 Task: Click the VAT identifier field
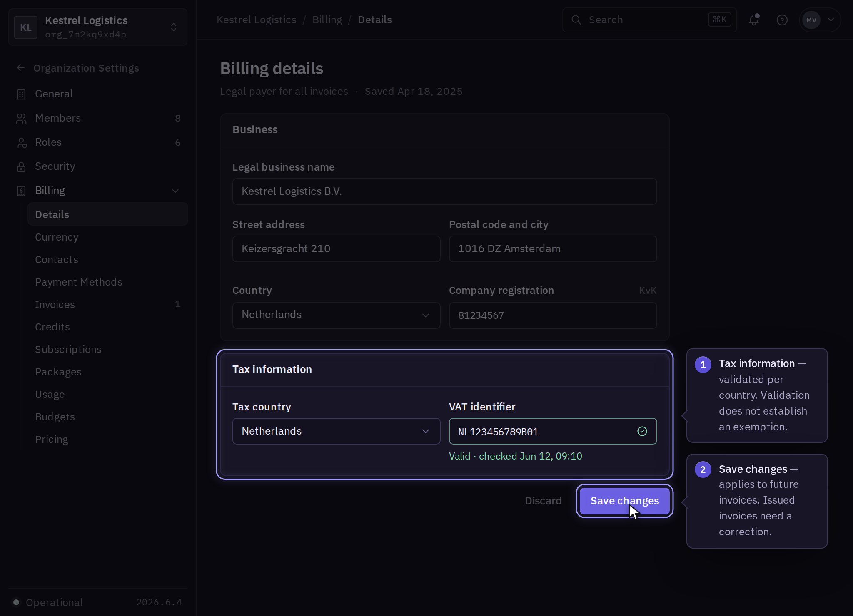pyautogui.click(x=553, y=431)
